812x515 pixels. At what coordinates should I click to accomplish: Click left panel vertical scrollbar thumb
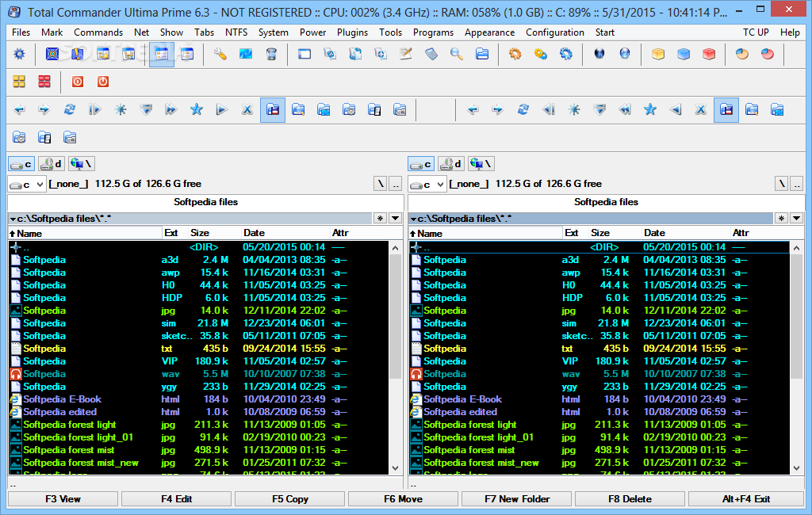pyautogui.click(x=395, y=317)
